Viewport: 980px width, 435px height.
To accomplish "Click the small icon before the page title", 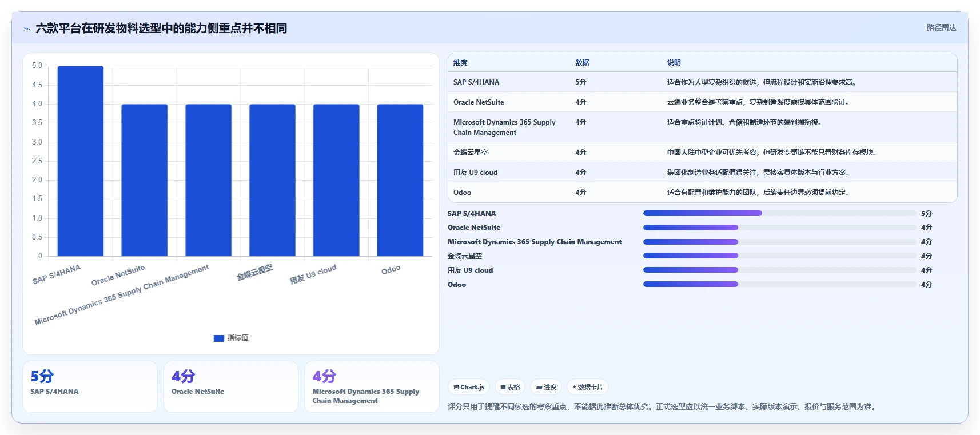I will pos(27,29).
